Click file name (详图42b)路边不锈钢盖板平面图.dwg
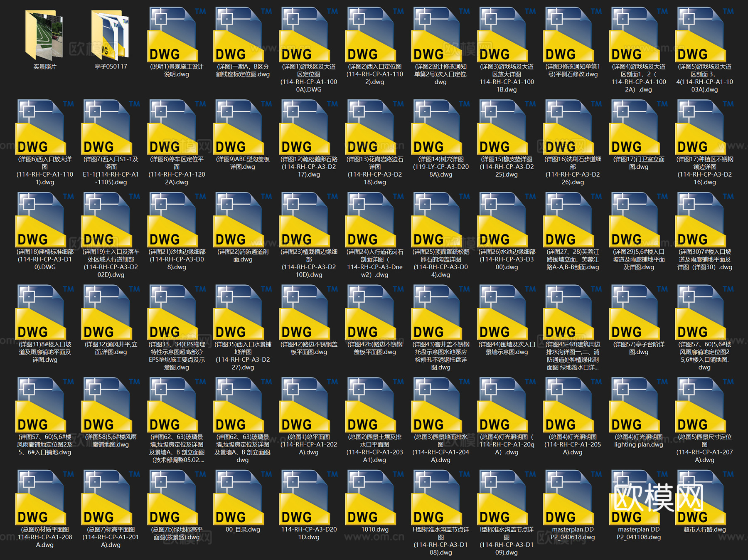 coord(375,348)
